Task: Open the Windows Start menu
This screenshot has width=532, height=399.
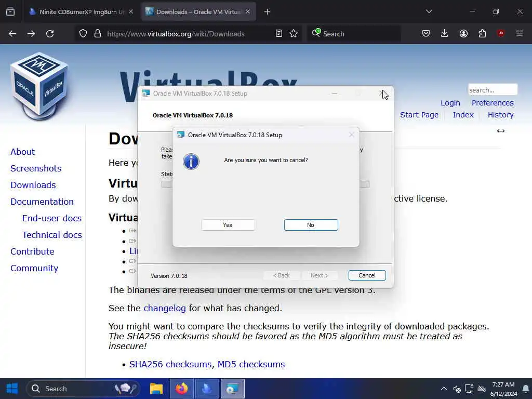Action: (12, 389)
